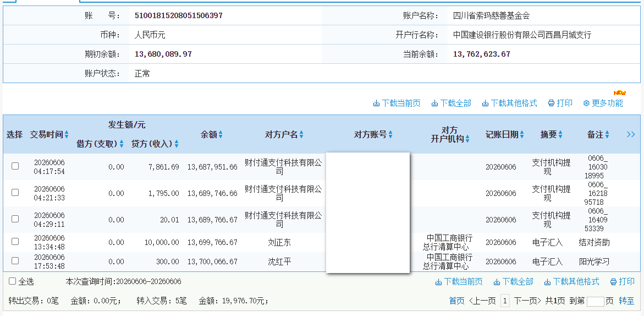Expand more columns with the >> arrow
644x316 pixels.
click(x=631, y=134)
